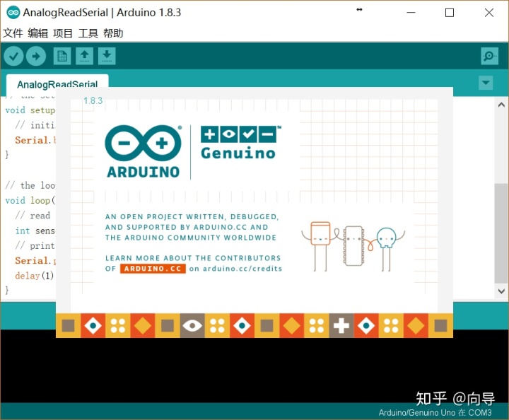Click the Upload arrow button

pos(36,56)
